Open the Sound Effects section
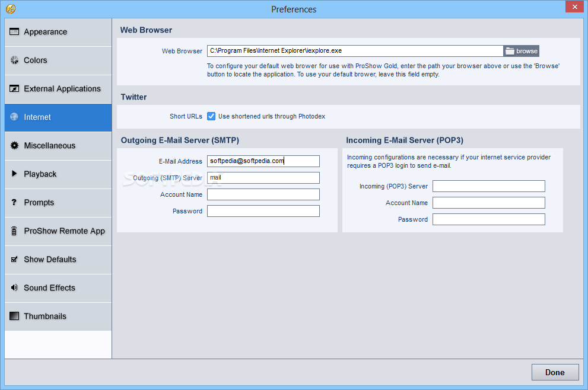The height and width of the screenshot is (390, 588). click(58, 289)
